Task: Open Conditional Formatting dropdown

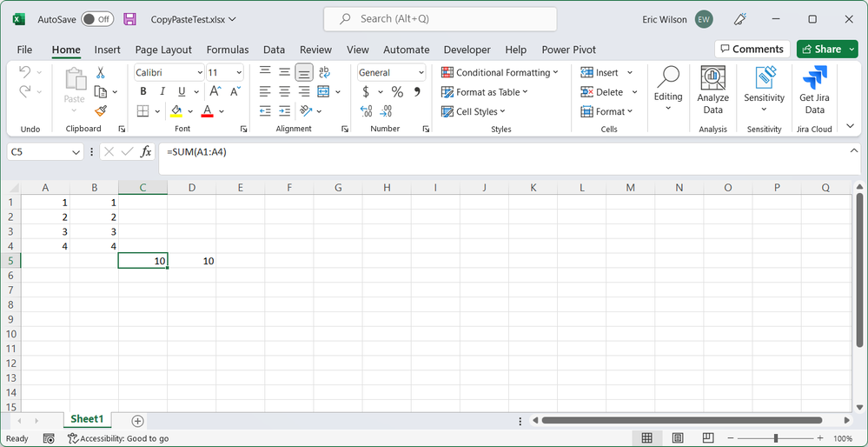Action: (x=500, y=73)
